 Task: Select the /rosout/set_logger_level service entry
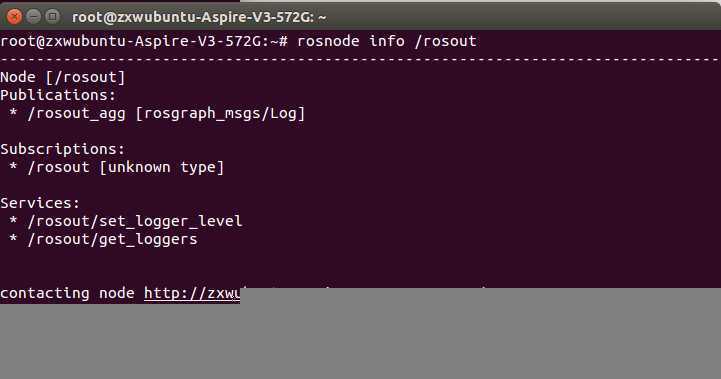click(135, 221)
